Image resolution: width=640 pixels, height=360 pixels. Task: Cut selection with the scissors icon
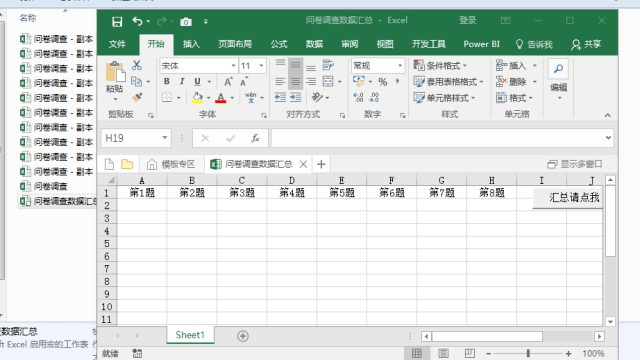pos(137,65)
